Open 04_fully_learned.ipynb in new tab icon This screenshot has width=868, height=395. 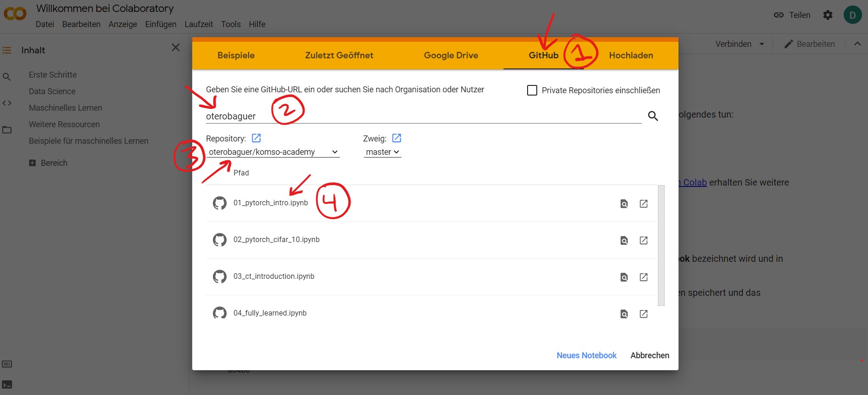(x=644, y=314)
